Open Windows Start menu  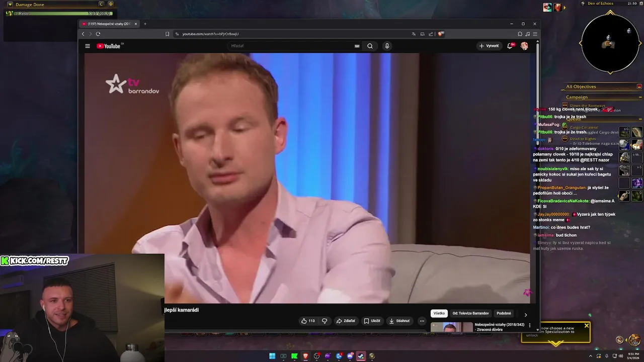(272, 356)
